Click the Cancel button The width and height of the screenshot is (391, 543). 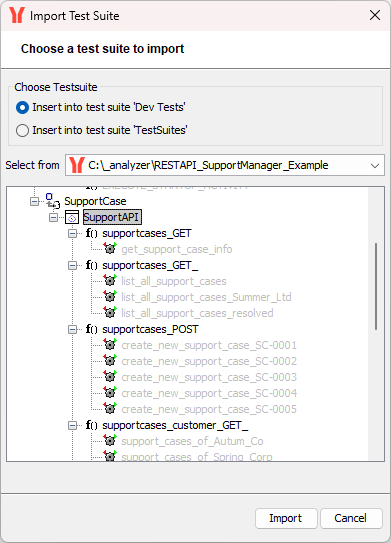351,518
